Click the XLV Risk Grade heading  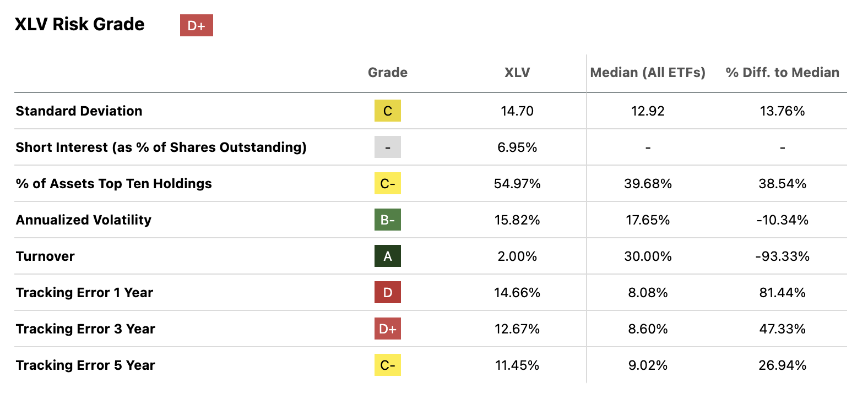[x=79, y=24]
